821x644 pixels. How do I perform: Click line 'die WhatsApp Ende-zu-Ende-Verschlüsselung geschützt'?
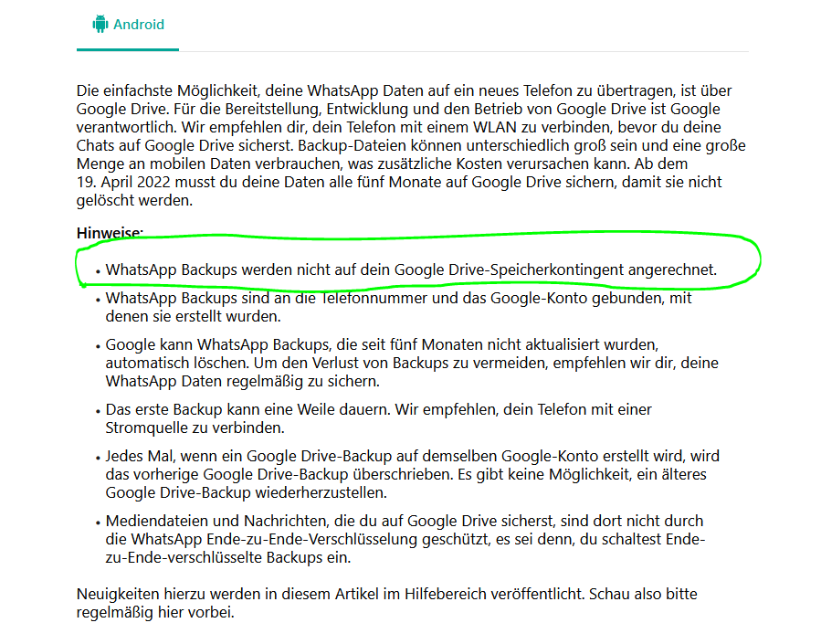[x=405, y=539]
